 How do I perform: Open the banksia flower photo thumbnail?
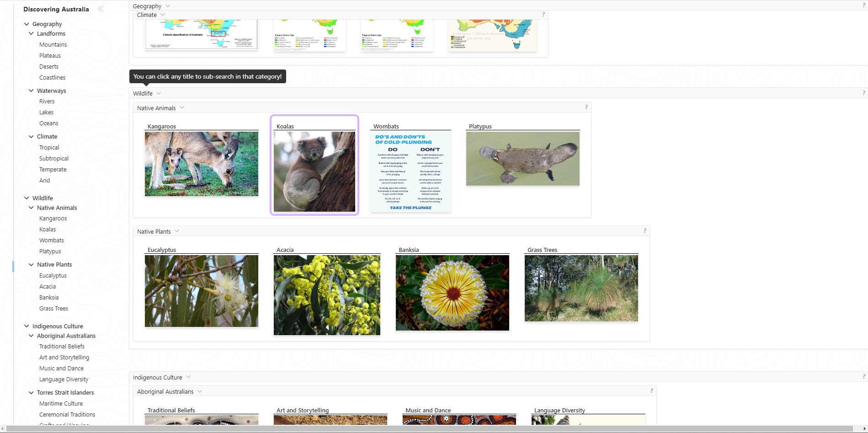(x=453, y=293)
